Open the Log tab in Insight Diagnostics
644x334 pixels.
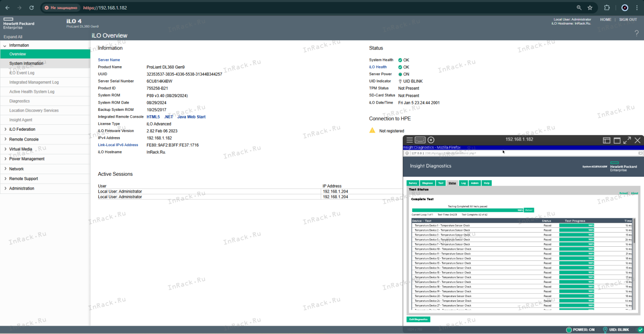click(x=463, y=183)
